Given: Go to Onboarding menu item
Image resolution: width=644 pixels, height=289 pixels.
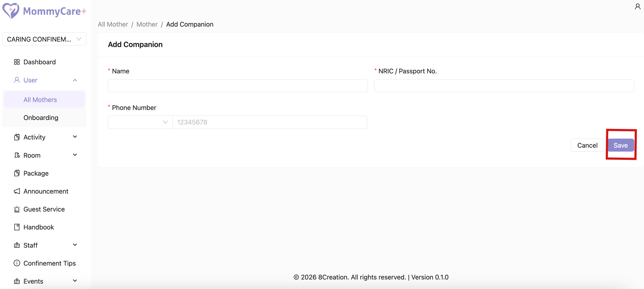Looking at the screenshot, I should pos(41,118).
